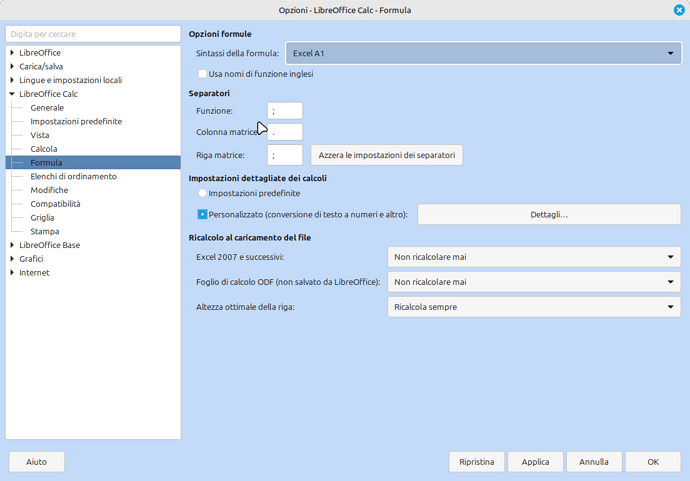This screenshot has width=690, height=481.
Task: Click the Annulla button
Action: click(594, 462)
